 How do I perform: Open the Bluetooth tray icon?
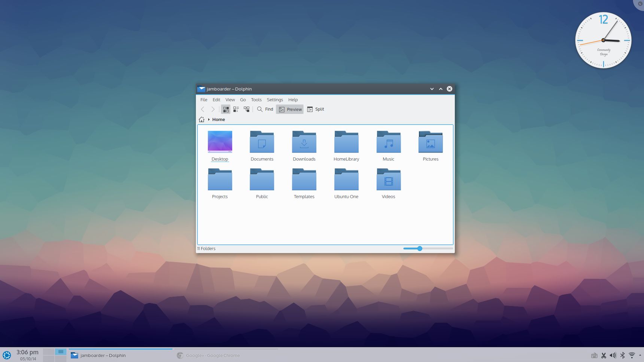622,355
